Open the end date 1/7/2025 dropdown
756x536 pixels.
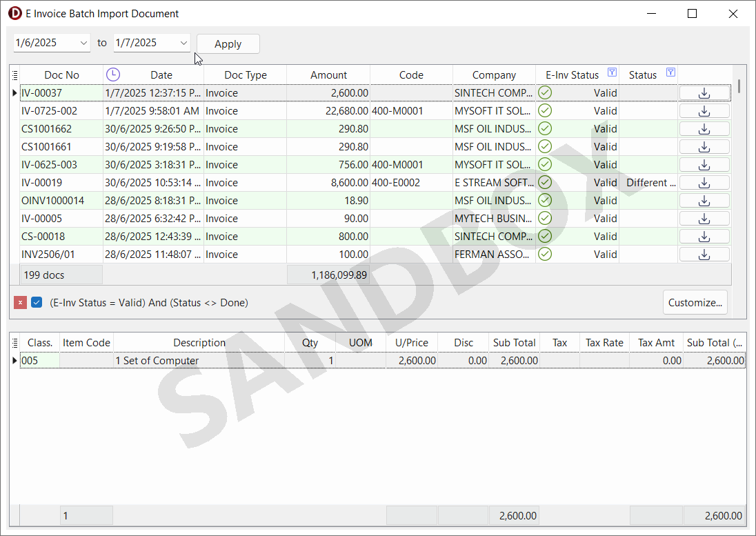pyautogui.click(x=183, y=43)
